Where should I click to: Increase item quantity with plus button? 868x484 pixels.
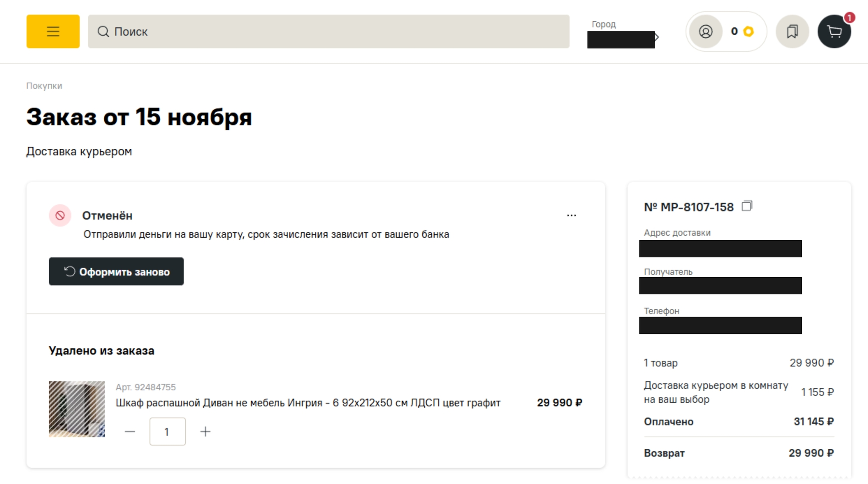[x=206, y=431]
